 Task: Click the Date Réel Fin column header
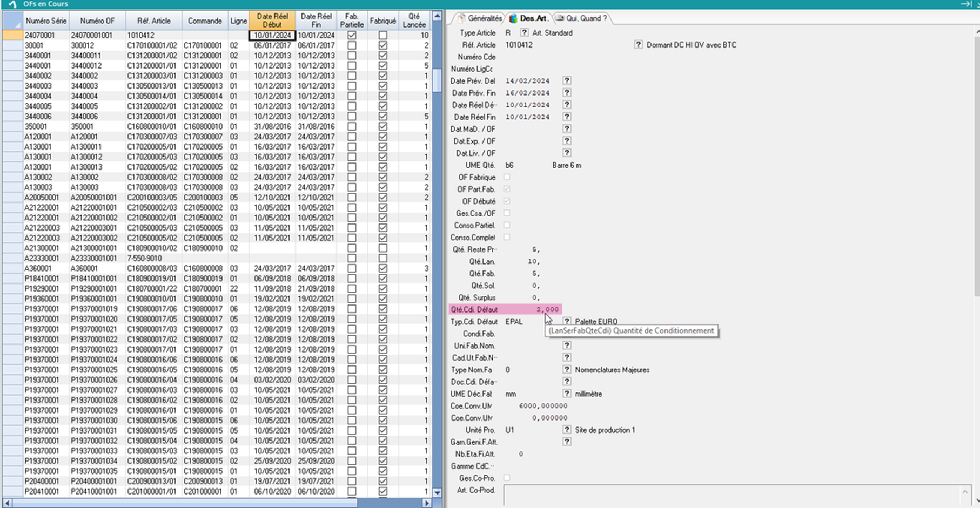point(316,21)
